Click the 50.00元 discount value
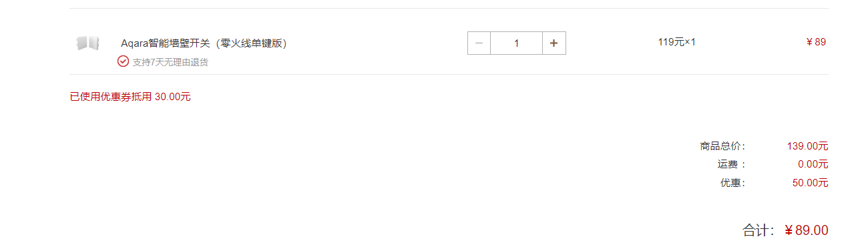Viewport: 868px width, 249px height. tap(810, 183)
